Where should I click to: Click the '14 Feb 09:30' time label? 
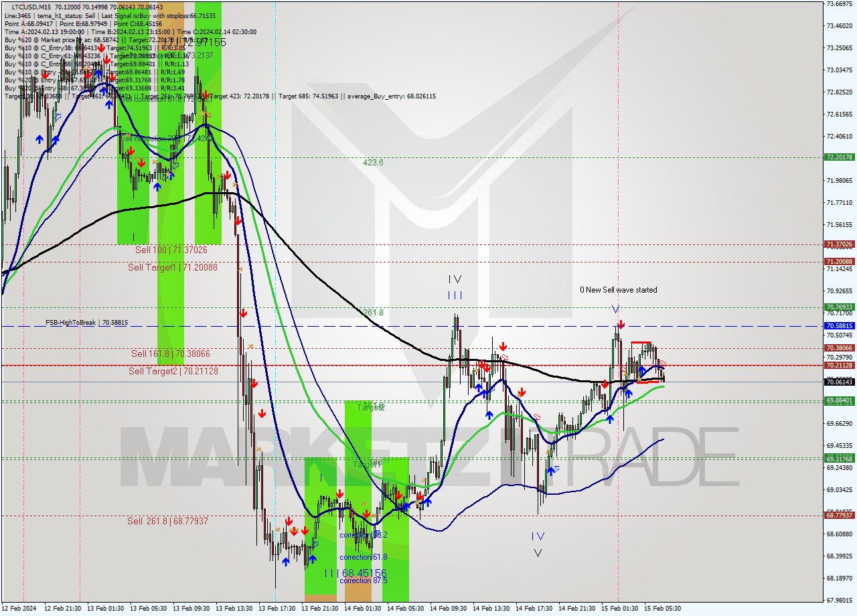(449, 609)
